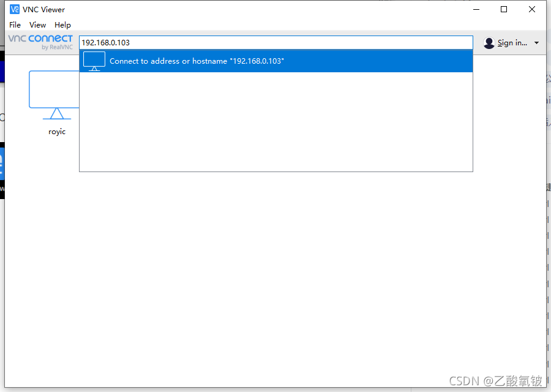Click the Sign in... button

click(x=512, y=43)
